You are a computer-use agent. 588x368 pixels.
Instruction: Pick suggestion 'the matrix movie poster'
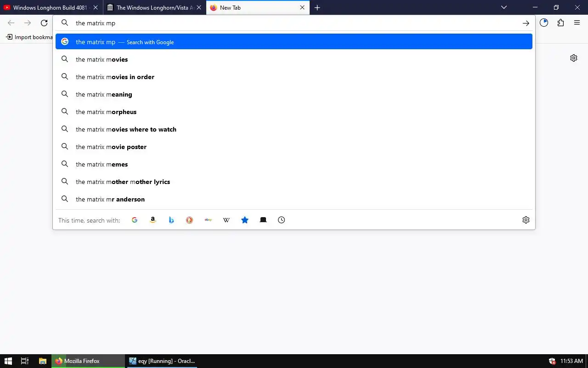click(x=294, y=147)
